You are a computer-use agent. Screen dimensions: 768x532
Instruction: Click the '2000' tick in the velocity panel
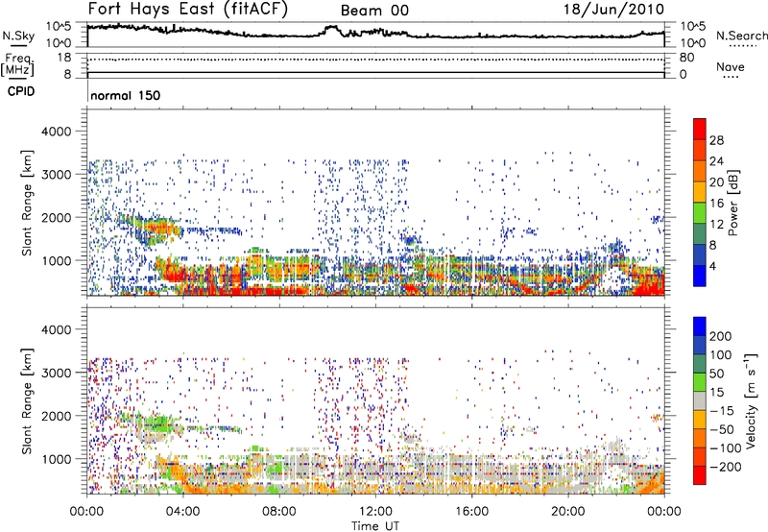(56, 416)
